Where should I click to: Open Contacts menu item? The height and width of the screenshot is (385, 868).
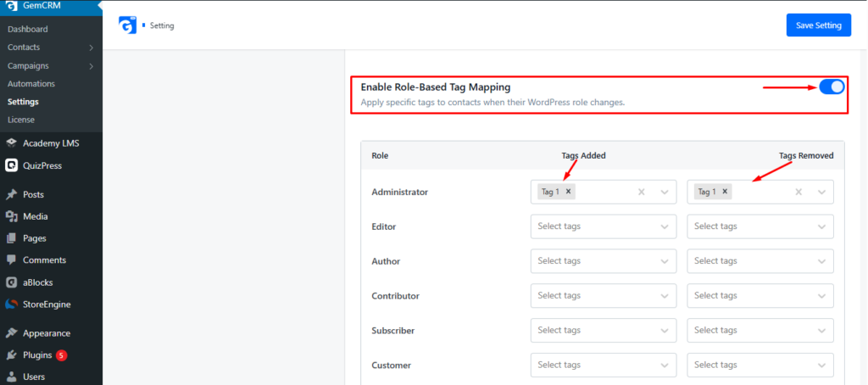click(24, 47)
